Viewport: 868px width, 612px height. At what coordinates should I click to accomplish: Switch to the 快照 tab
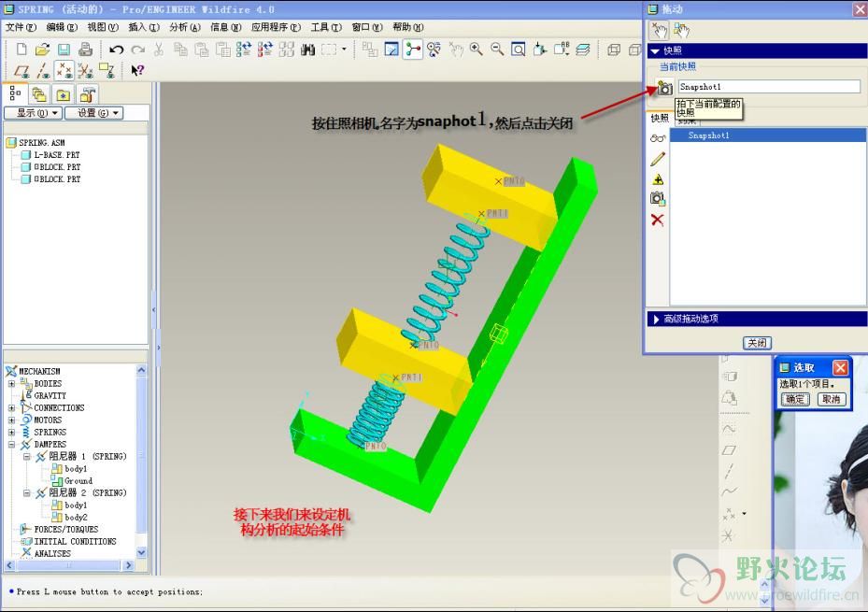(x=660, y=119)
